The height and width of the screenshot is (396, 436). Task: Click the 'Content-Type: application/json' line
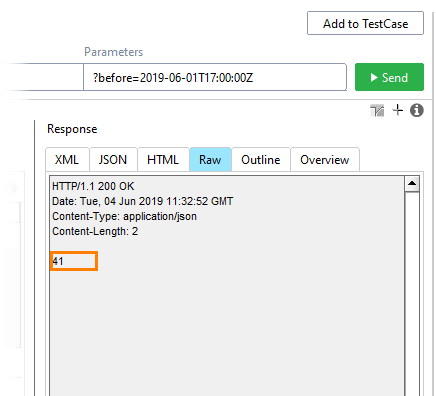point(124,216)
